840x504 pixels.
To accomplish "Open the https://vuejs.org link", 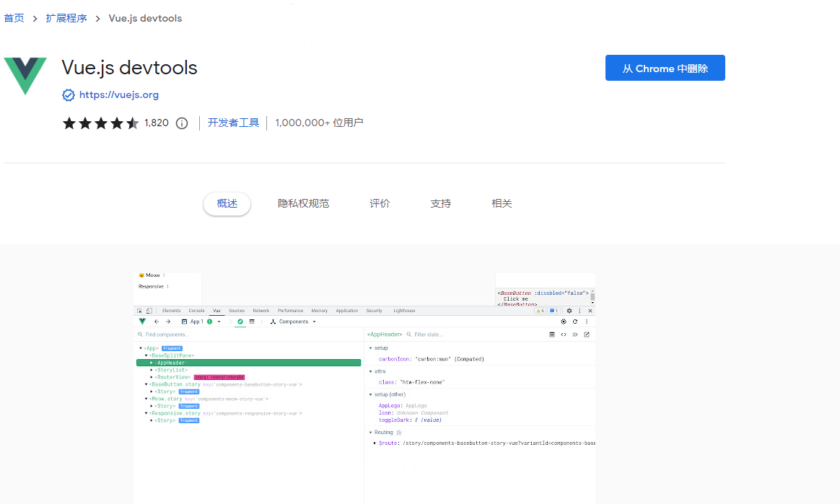I will (119, 94).
